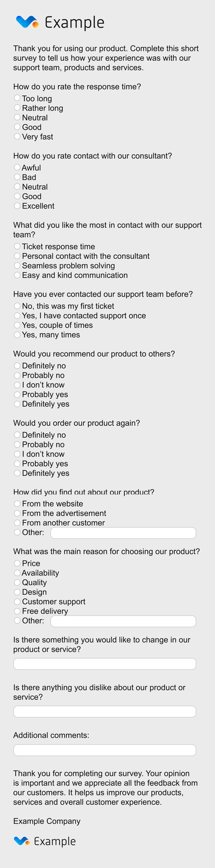Click the dislike about product input field
Viewport: 215px width, 868px height.
pos(105,711)
